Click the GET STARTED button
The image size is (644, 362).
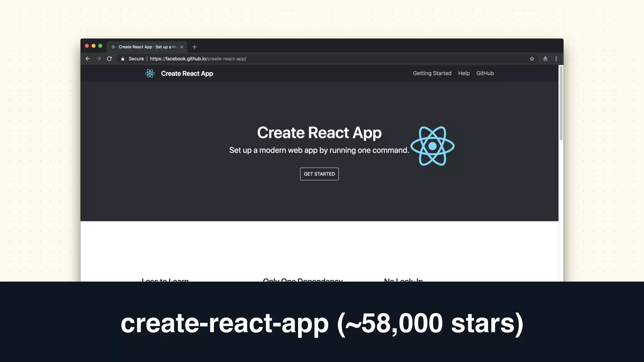(319, 174)
